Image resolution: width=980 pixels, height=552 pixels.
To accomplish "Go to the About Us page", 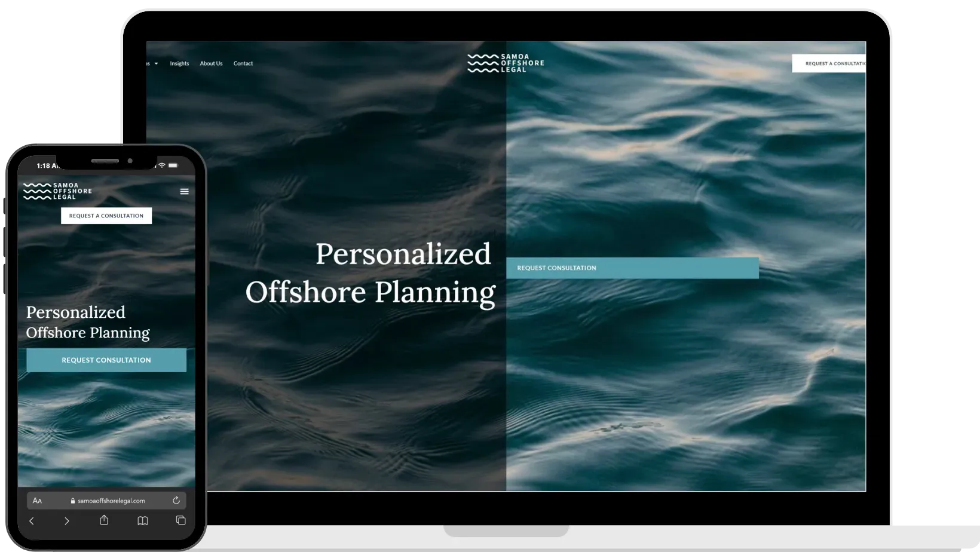I will point(211,63).
